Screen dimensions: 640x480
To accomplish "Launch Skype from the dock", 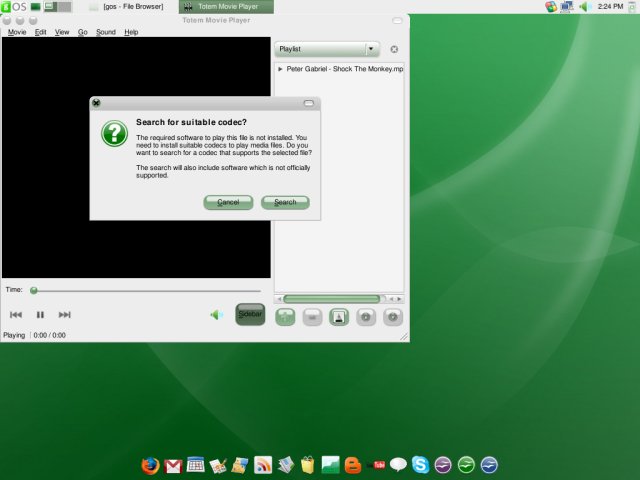I will pyautogui.click(x=420, y=465).
